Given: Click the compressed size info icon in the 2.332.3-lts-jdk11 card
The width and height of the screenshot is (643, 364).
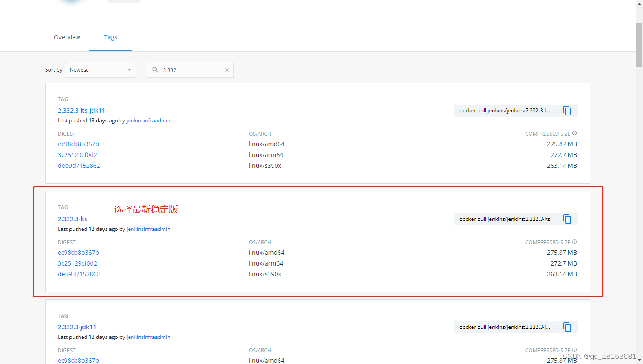Looking at the screenshot, I should pos(574,134).
